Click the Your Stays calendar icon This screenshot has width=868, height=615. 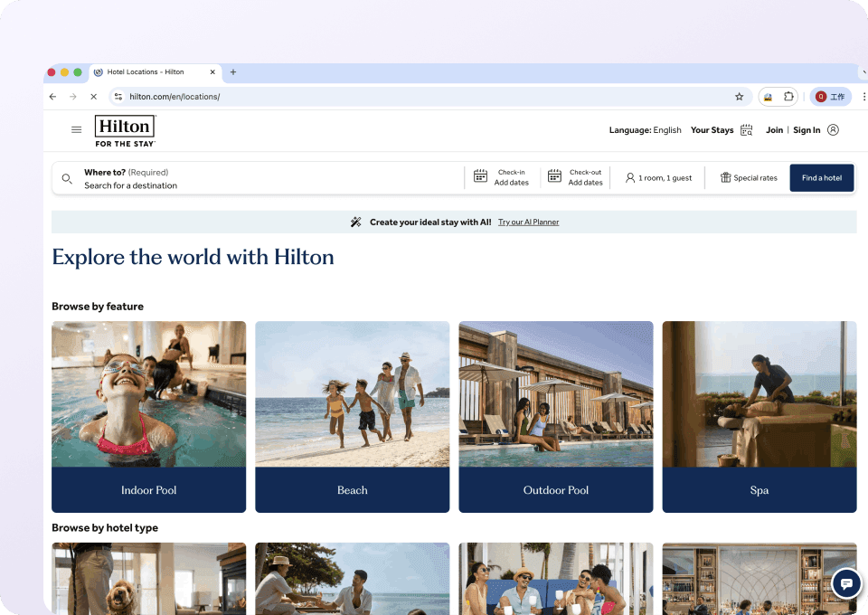pos(746,130)
